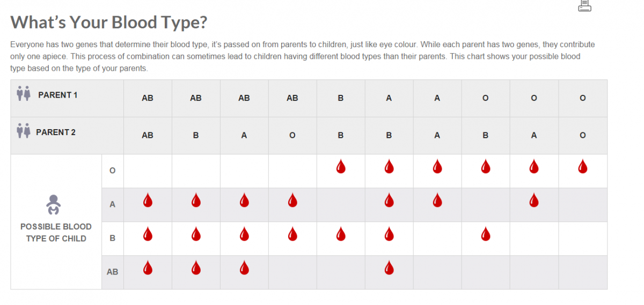This screenshot has width=644, height=305.
Task: Click the empty O cell under AB and AB parents
Action: [148, 170]
